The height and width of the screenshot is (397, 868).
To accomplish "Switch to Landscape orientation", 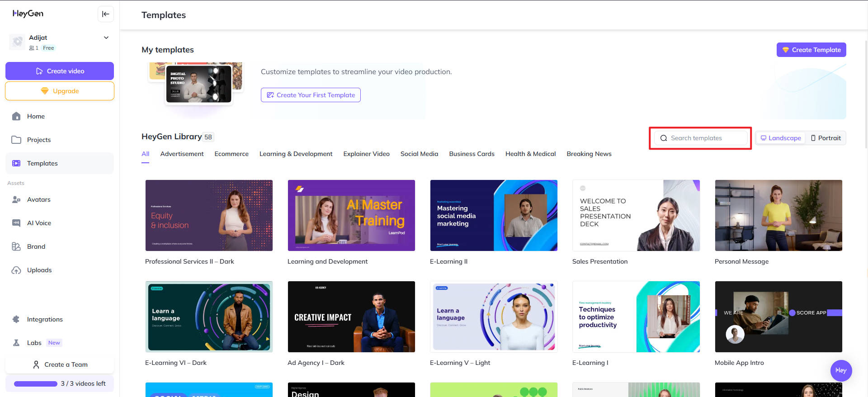I will pos(781,138).
